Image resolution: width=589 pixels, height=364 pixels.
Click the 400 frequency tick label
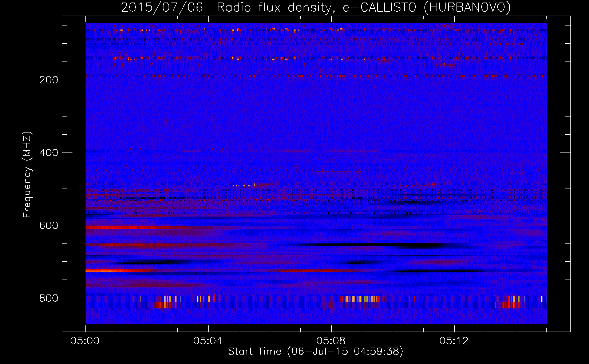[x=49, y=153]
